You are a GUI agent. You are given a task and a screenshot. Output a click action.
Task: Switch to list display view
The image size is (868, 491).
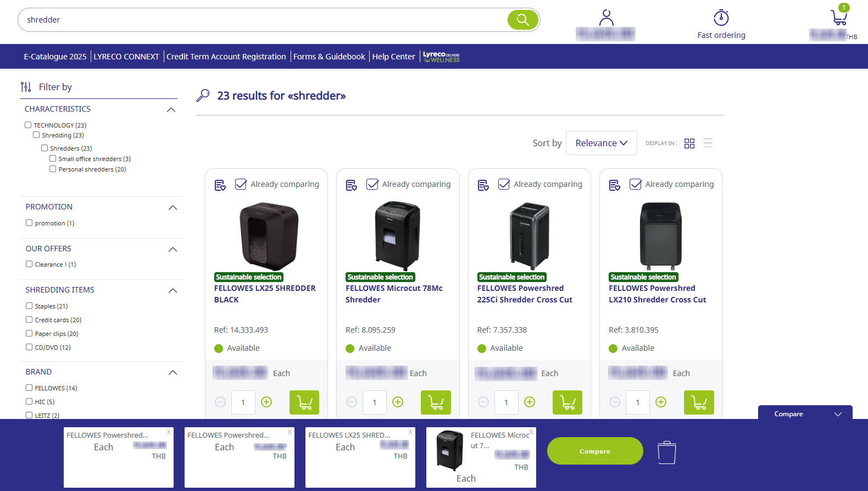pos(708,143)
